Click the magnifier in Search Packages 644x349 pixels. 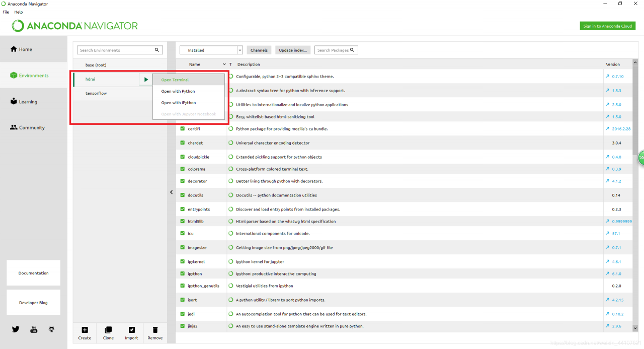point(352,50)
